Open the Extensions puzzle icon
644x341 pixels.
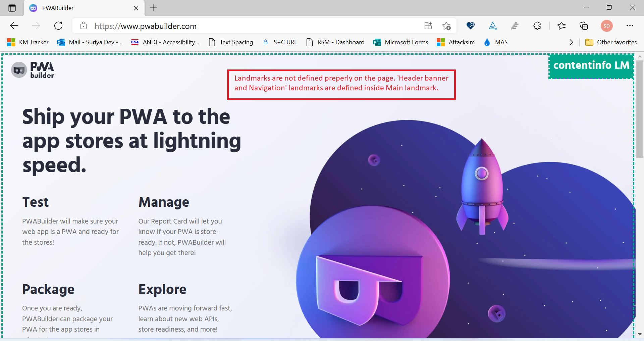pyautogui.click(x=537, y=26)
